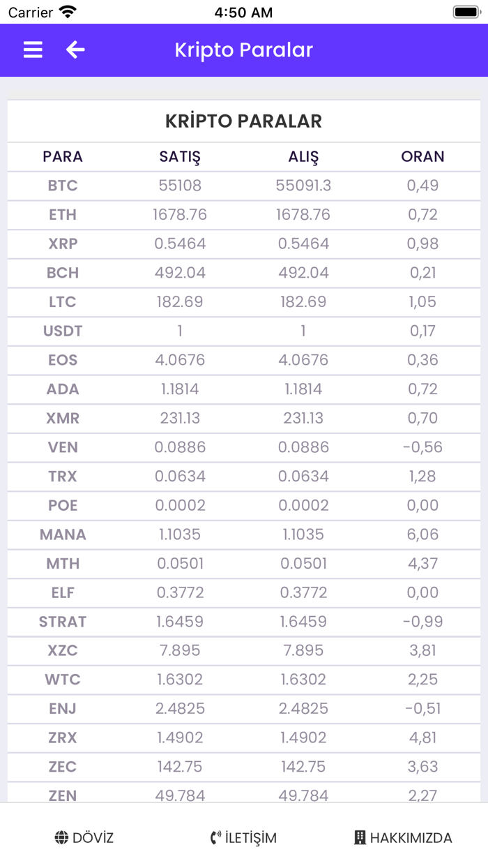The height and width of the screenshot is (868, 488).
Task: Open the hamburger menu
Action: (x=33, y=50)
